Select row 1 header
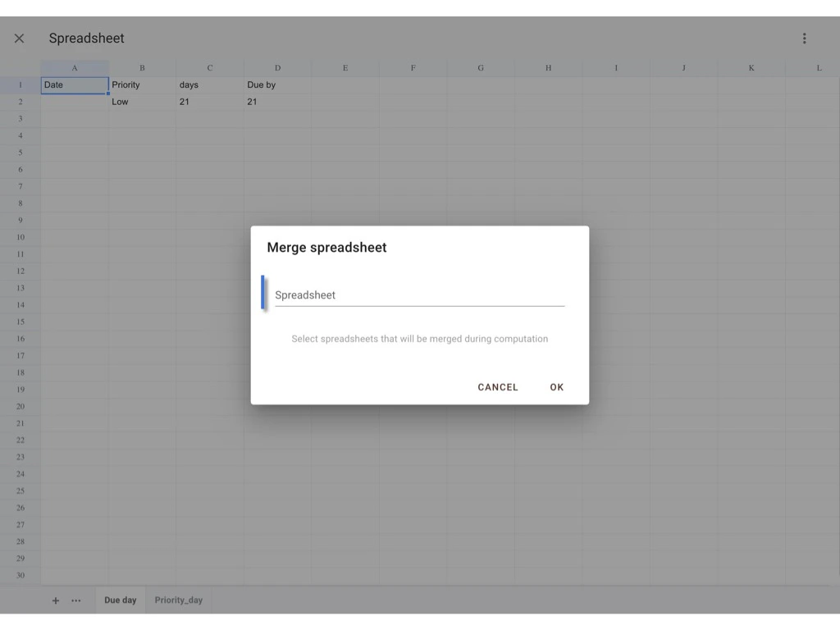Screen dimensions: 840x630 click(21, 84)
